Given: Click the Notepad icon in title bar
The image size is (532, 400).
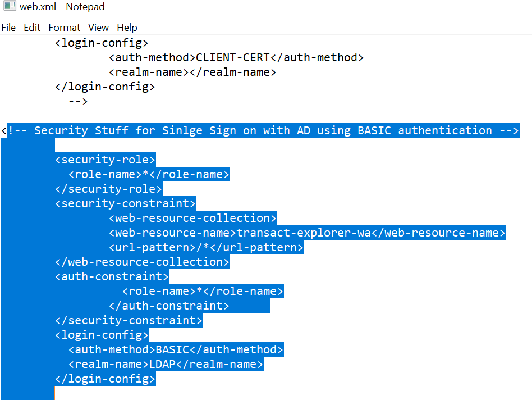Looking at the screenshot, I should (10, 7).
